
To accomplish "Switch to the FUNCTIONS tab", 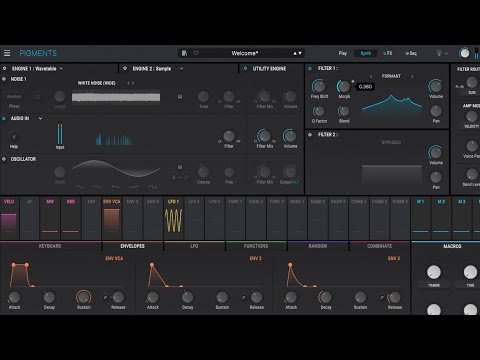I will [x=256, y=246].
